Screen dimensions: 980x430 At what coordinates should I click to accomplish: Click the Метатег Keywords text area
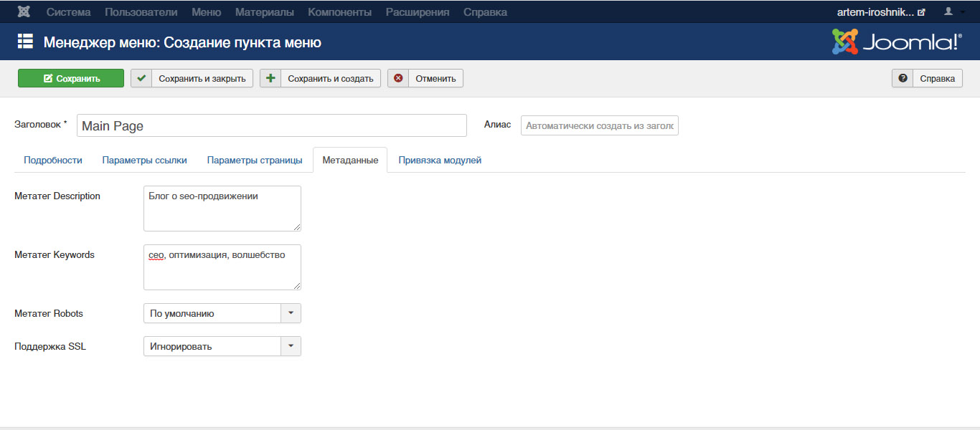(x=222, y=267)
